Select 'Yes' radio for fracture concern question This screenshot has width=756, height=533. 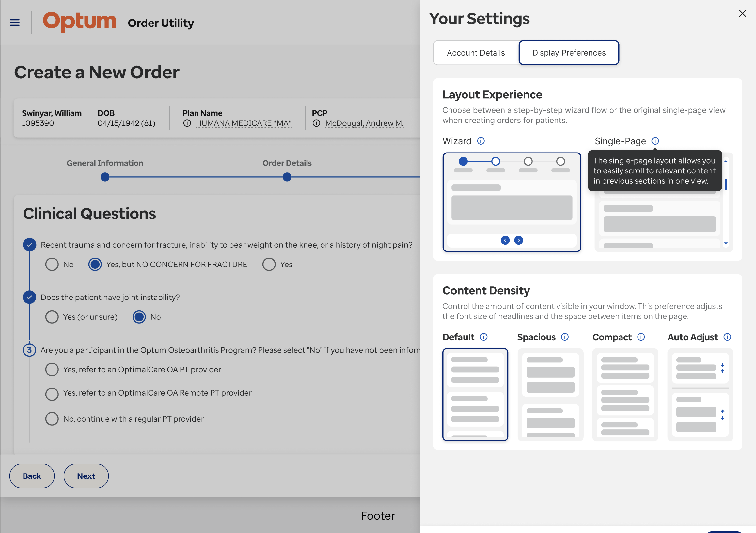(x=269, y=265)
